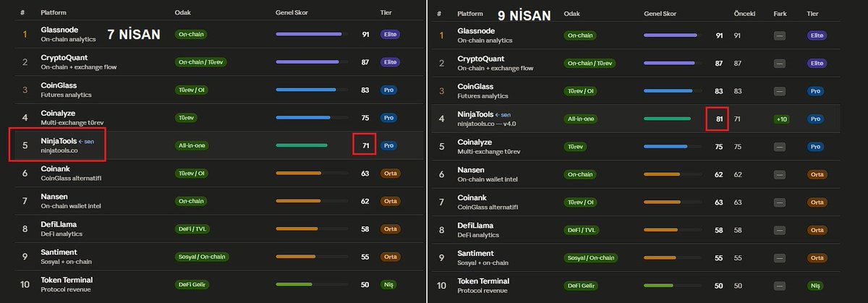Click 'ninjatools.co — v4.0' subtitle
The width and height of the screenshot is (868, 303).
[x=488, y=124]
